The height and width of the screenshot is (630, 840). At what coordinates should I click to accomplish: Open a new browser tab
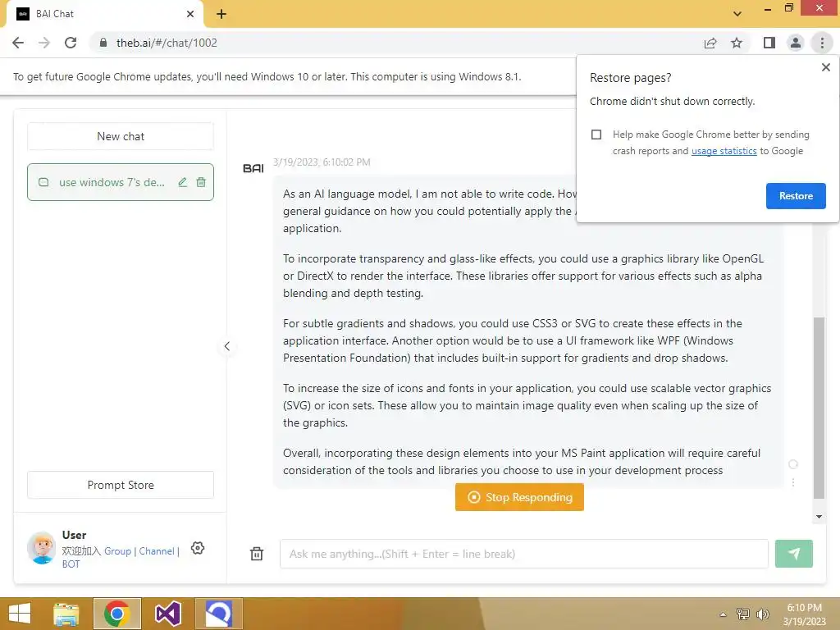[221, 14]
